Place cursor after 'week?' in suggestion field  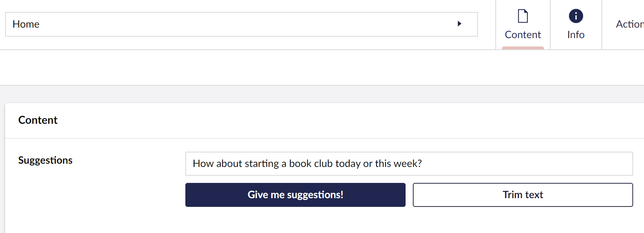(422, 164)
